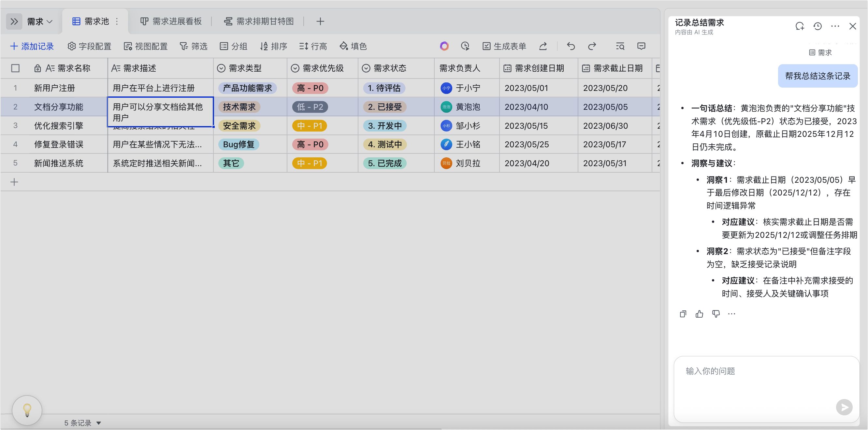868x430 pixels.
Task: Click the undo arrow in toolbar
Action: [571, 46]
